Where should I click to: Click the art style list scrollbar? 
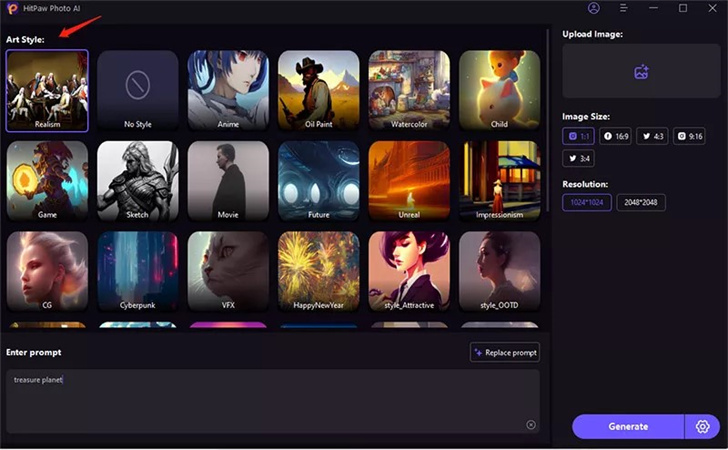[x=548, y=121]
